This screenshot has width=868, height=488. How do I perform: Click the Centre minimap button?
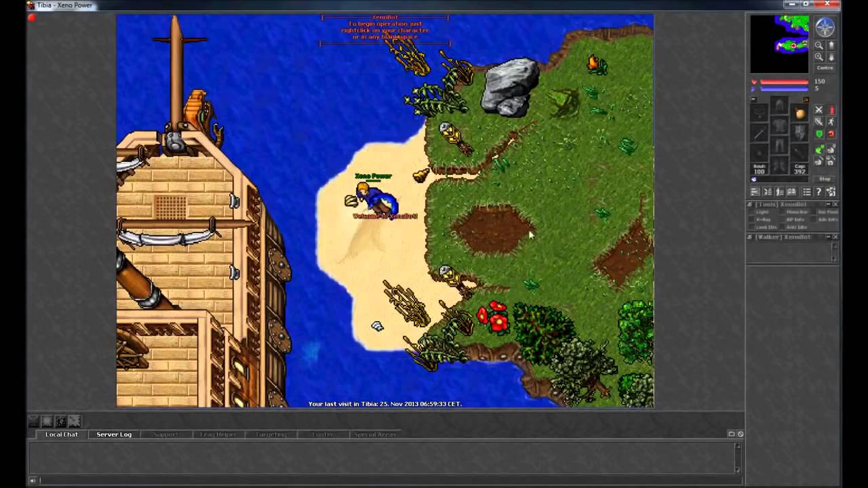pyautogui.click(x=825, y=68)
